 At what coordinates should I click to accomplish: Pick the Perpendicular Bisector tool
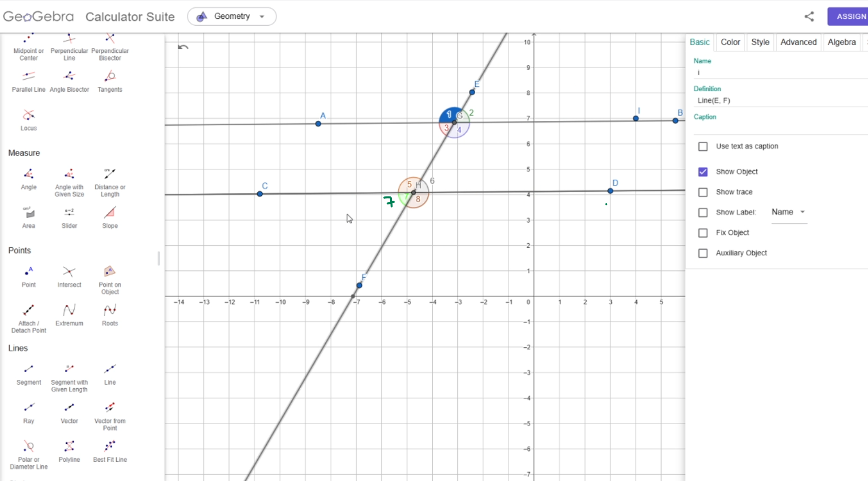point(110,47)
